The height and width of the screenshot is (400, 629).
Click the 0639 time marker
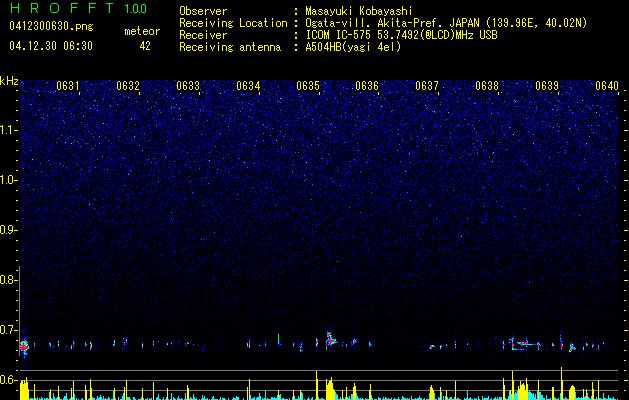[x=547, y=86]
